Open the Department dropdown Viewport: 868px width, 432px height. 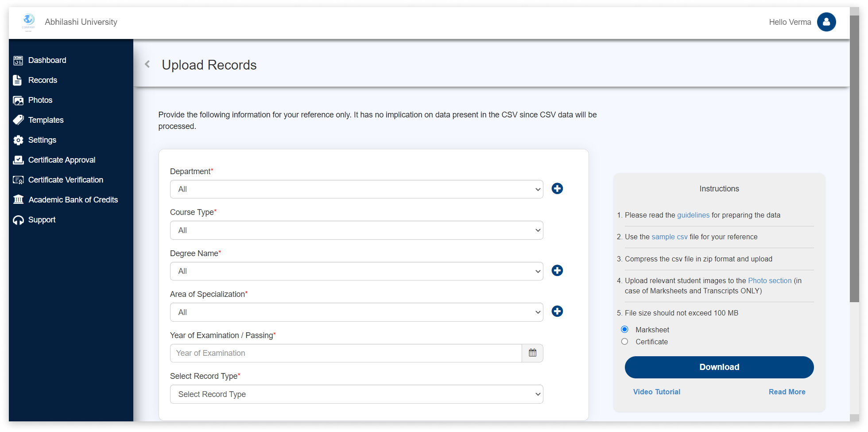click(x=356, y=189)
